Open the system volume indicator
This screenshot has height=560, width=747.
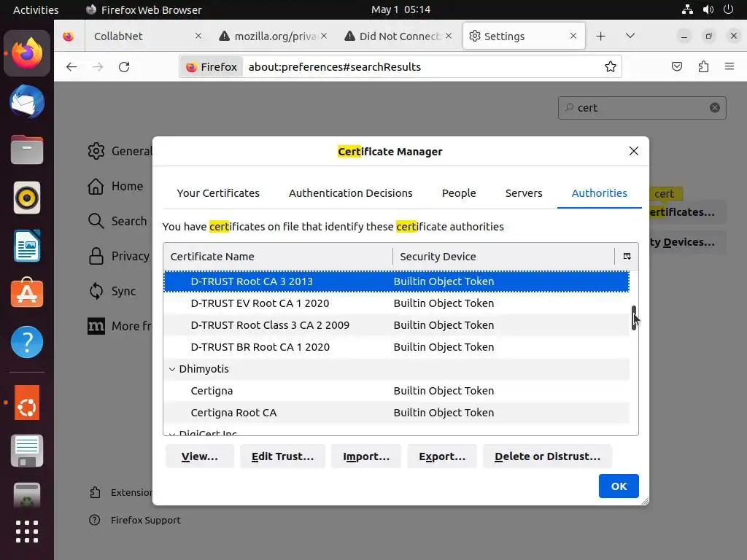coord(708,9)
